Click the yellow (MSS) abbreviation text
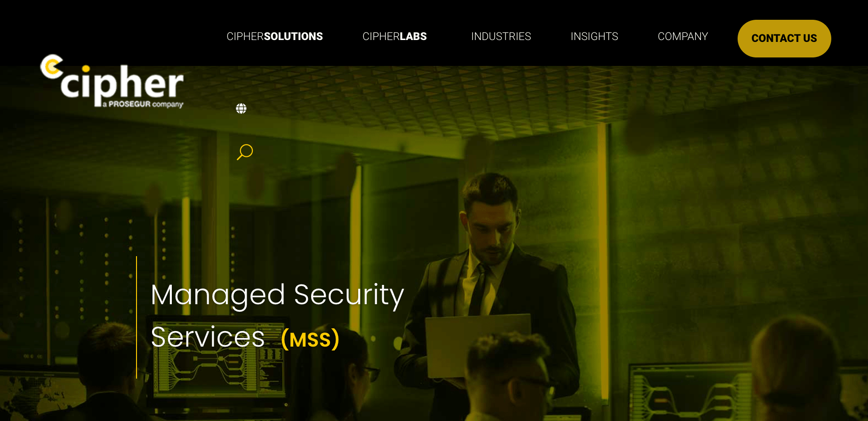Viewport: 868px width, 421px height. click(310, 339)
